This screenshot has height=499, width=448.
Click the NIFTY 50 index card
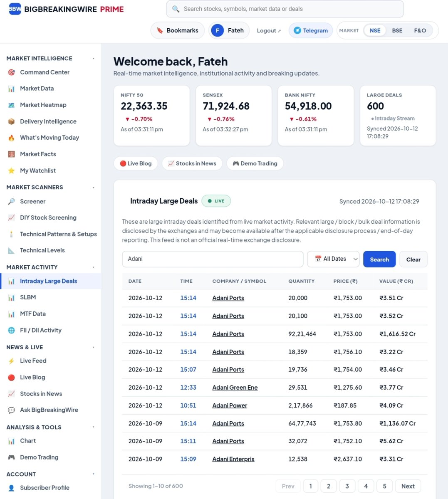pyautogui.click(x=152, y=116)
